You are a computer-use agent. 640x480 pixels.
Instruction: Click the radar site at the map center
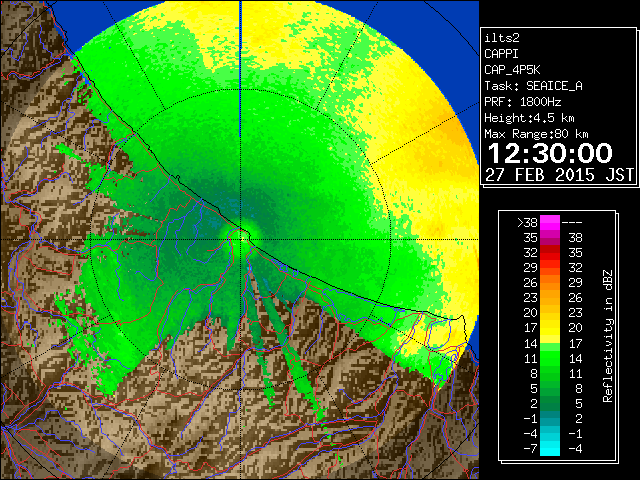tap(241, 239)
